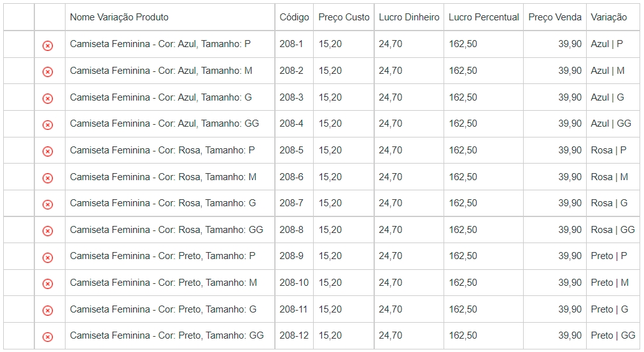Click the Preço Custo column header
Screen dimensions: 644x352
344,17
